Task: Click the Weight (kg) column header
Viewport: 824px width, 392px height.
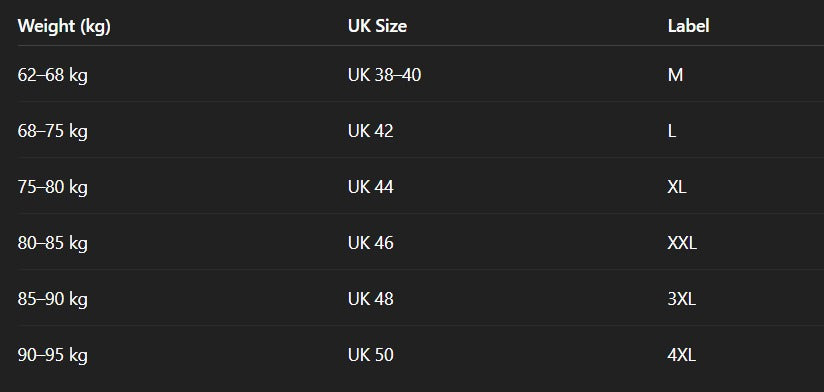Action: (x=64, y=26)
